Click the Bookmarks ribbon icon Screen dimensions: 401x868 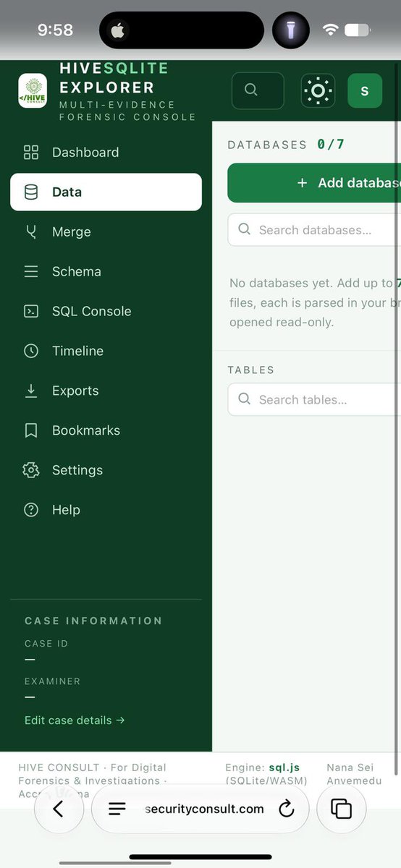pos(31,430)
